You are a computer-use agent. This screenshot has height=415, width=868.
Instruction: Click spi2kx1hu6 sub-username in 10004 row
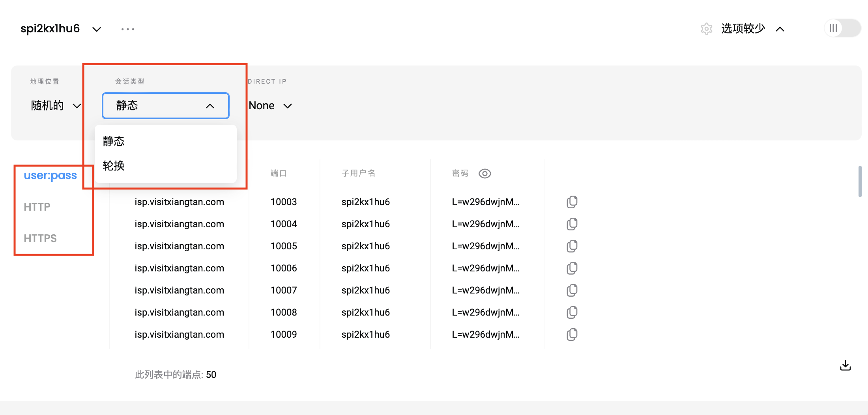(366, 224)
